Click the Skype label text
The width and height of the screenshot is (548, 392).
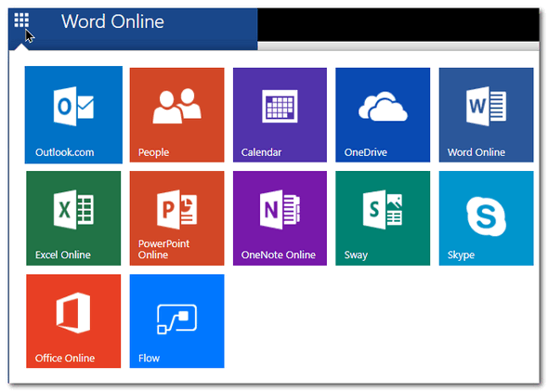coord(461,255)
